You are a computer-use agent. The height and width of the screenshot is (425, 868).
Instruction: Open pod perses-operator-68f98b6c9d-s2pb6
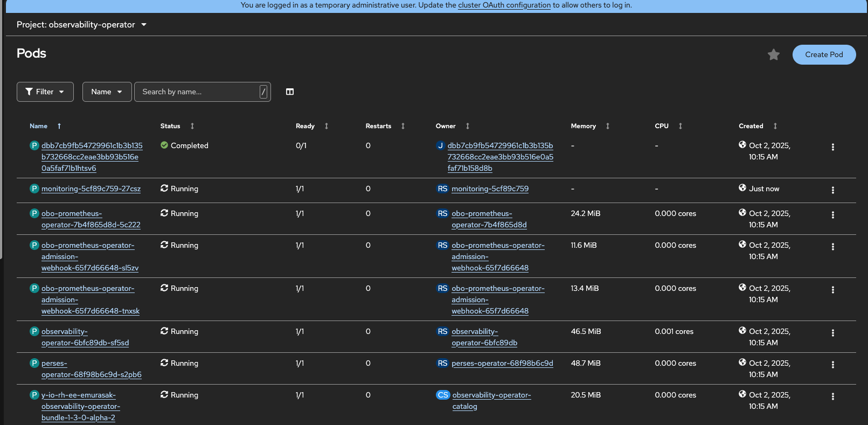[92, 369]
